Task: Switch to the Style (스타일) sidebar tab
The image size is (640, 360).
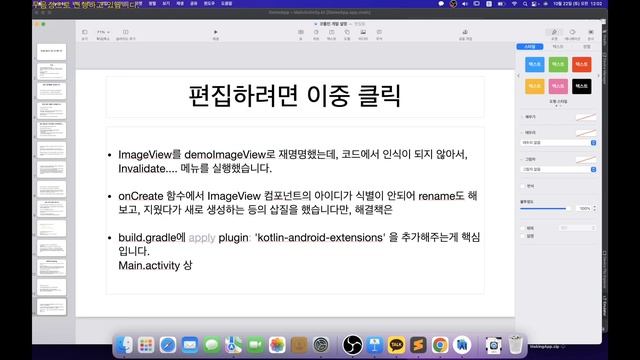Action: point(530,47)
